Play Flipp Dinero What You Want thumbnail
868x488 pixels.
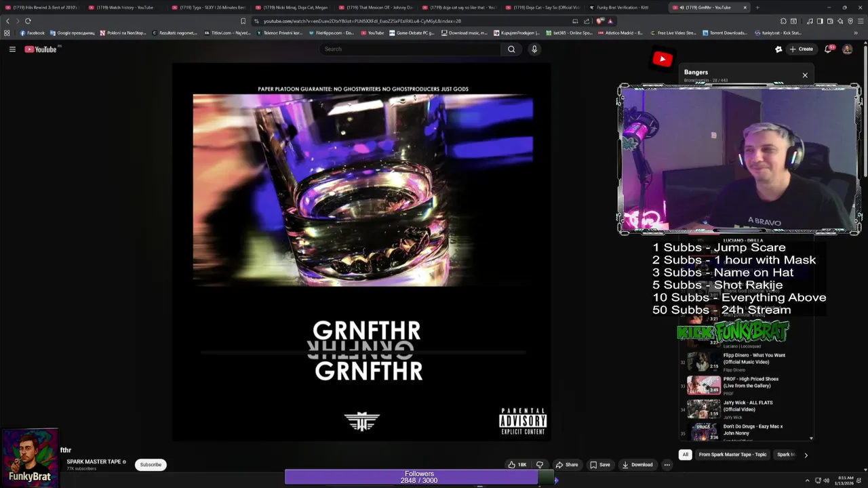coord(703,362)
